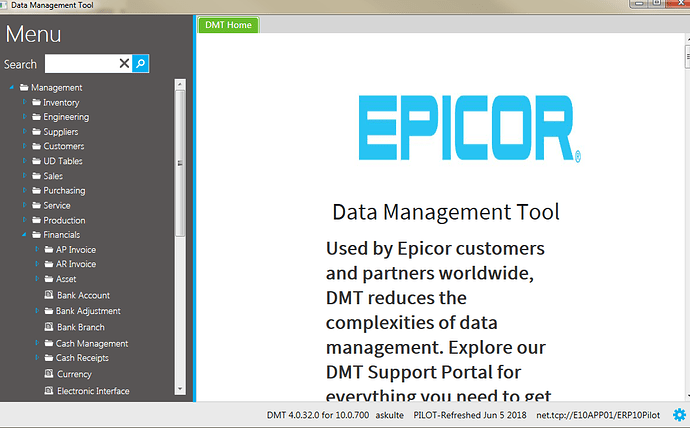Click the Inventory folder icon
Viewport: 690px width, 428px height.
(37, 102)
